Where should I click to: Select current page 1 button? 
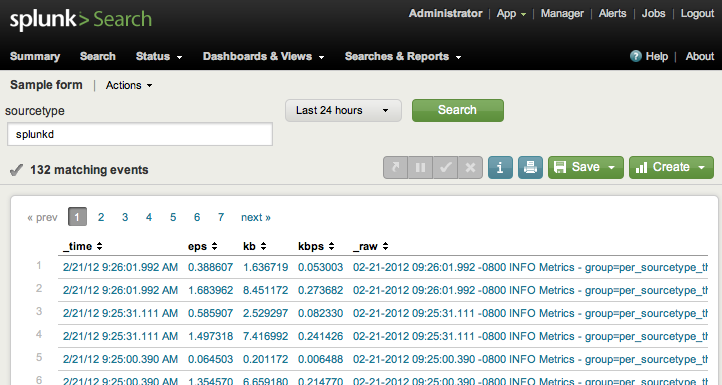click(77, 217)
